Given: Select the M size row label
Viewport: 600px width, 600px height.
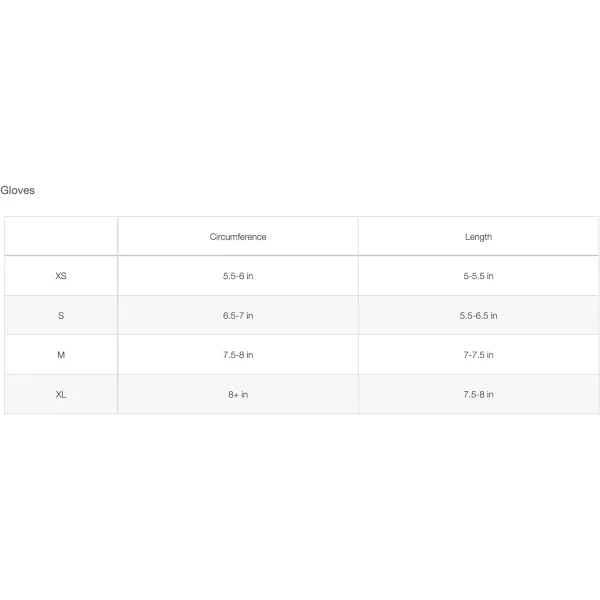Looking at the screenshot, I should tap(61, 355).
